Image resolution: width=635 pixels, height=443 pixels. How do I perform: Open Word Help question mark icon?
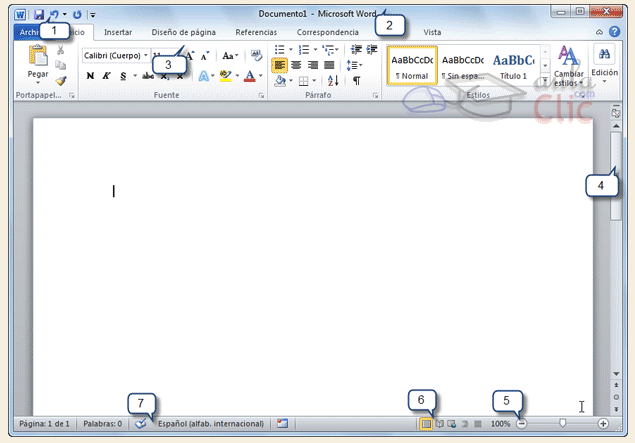tap(614, 32)
